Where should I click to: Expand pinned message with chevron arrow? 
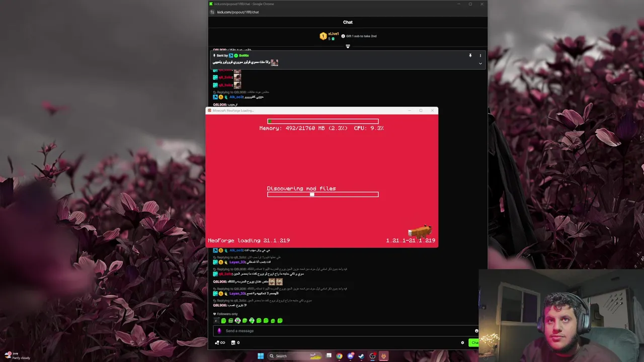pos(480,63)
